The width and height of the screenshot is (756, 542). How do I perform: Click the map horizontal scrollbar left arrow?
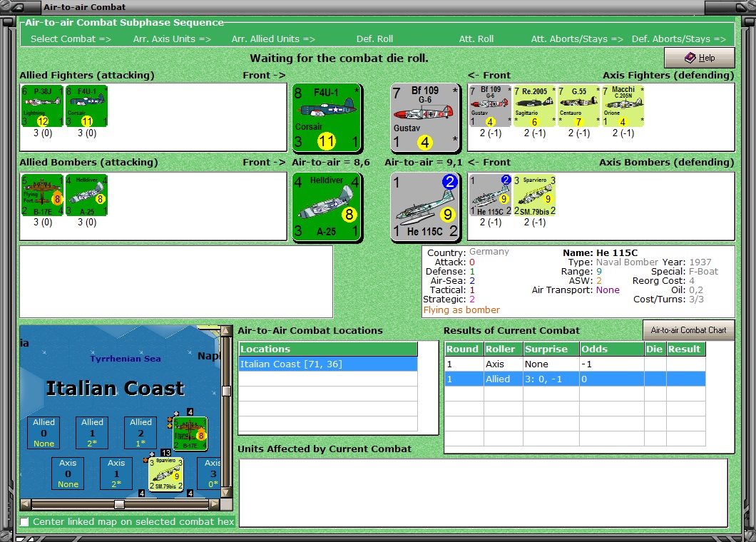pos(26,504)
